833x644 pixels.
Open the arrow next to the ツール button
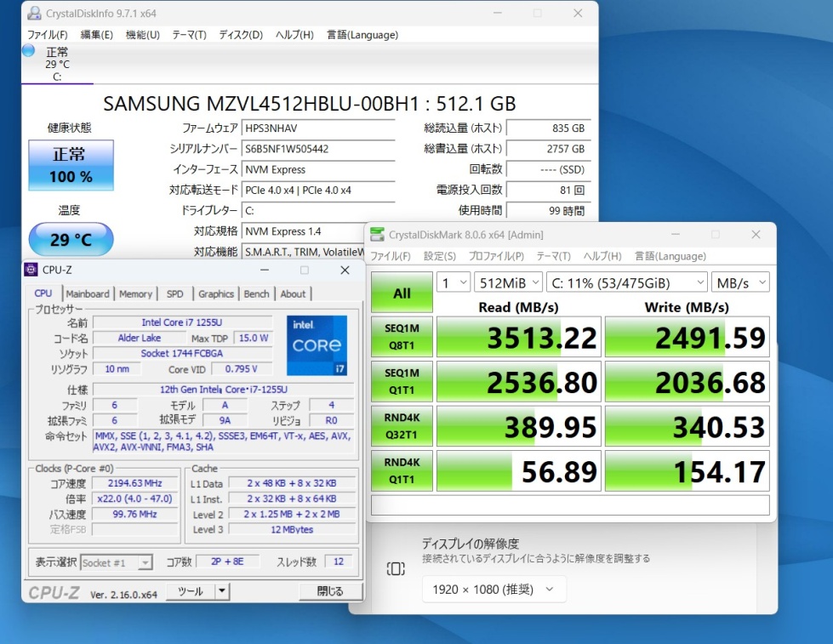pos(222,591)
